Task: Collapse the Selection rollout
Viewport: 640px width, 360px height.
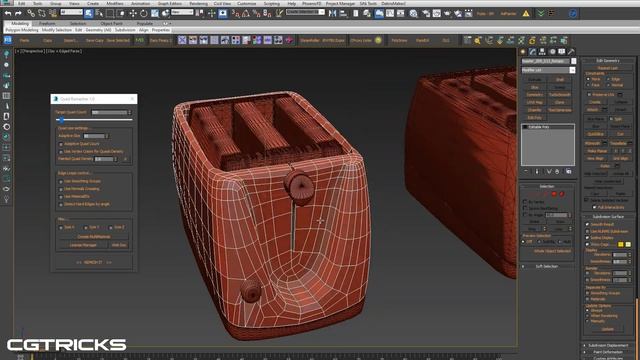Action: pyautogui.click(x=547, y=187)
